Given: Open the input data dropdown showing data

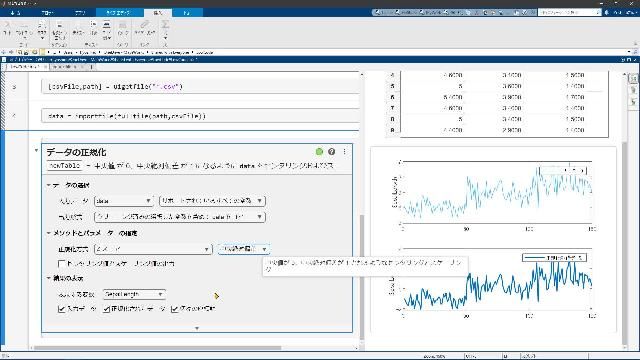Looking at the screenshot, I should coord(124,201).
